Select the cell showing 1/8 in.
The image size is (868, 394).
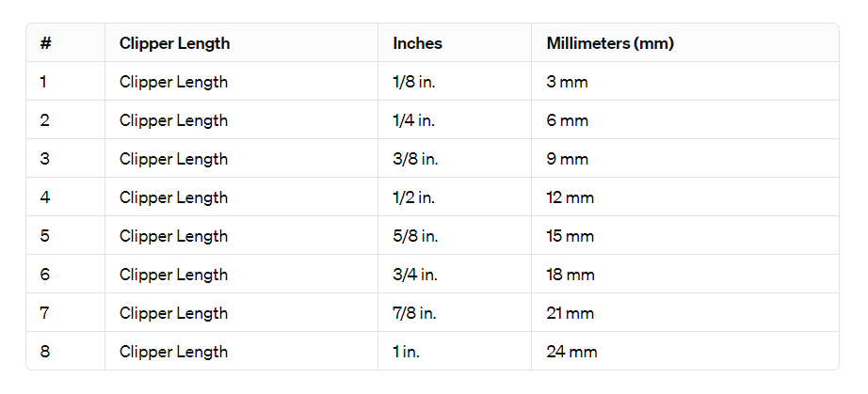414,82
